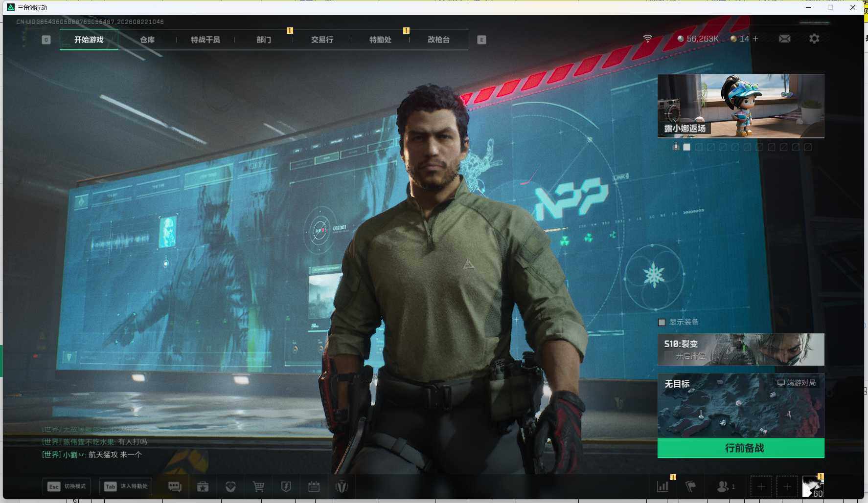Open the player avatar level 60

tap(813, 486)
